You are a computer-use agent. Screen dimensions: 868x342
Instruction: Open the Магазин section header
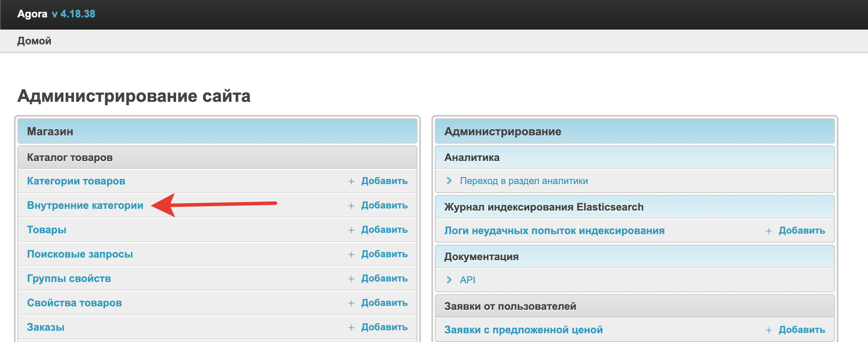(x=50, y=131)
